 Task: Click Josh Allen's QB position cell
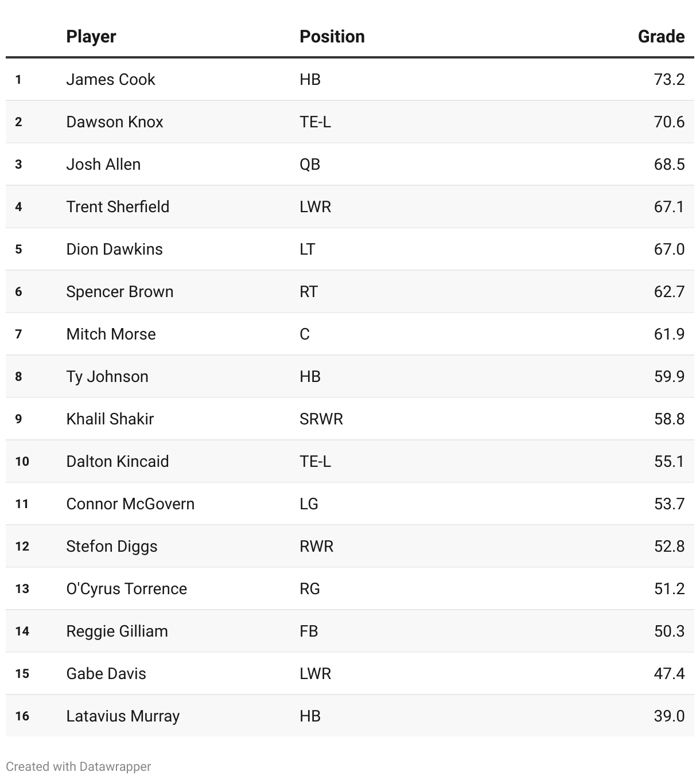tap(310, 164)
